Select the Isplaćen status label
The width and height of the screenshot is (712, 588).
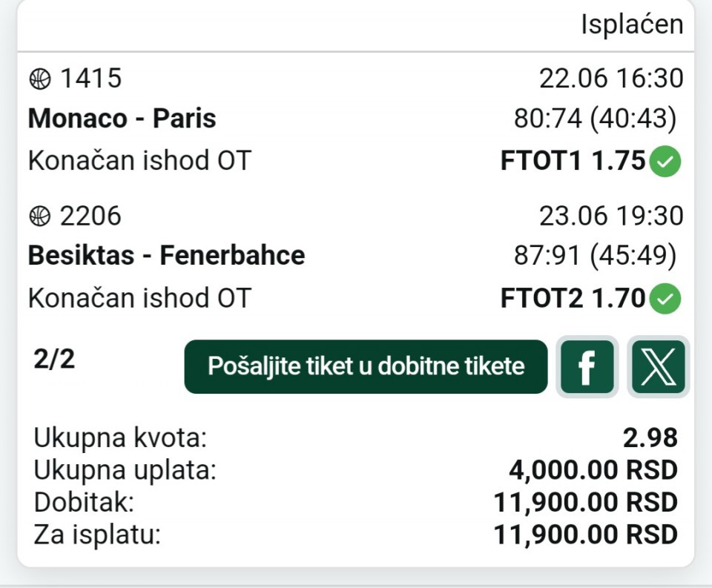[x=632, y=24]
